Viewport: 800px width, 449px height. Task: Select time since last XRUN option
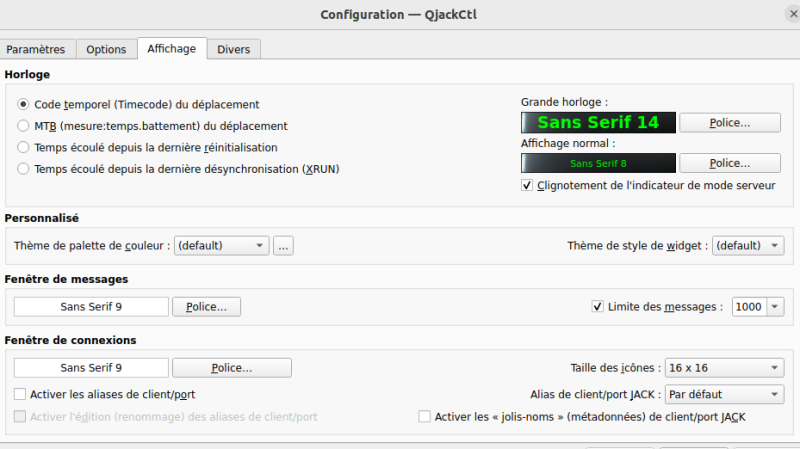(24, 170)
